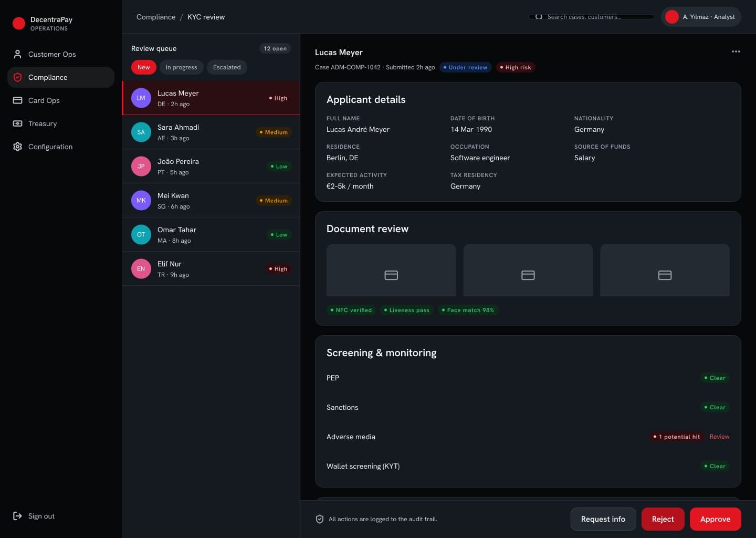Click Elif Nur's High risk badge
Image resolution: width=756 pixels, height=538 pixels.
tap(278, 269)
